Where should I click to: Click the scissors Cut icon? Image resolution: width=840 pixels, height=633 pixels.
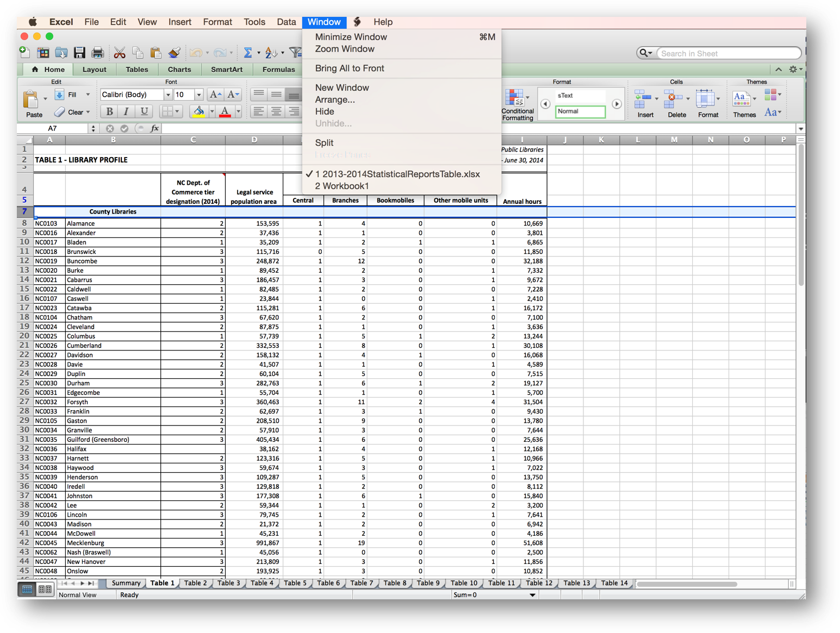point(120,53)
